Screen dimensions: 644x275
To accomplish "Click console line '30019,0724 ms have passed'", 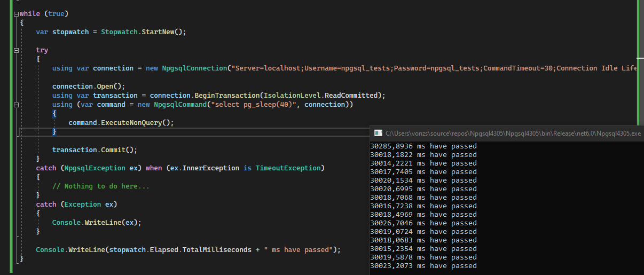I will tap(423, 231).
